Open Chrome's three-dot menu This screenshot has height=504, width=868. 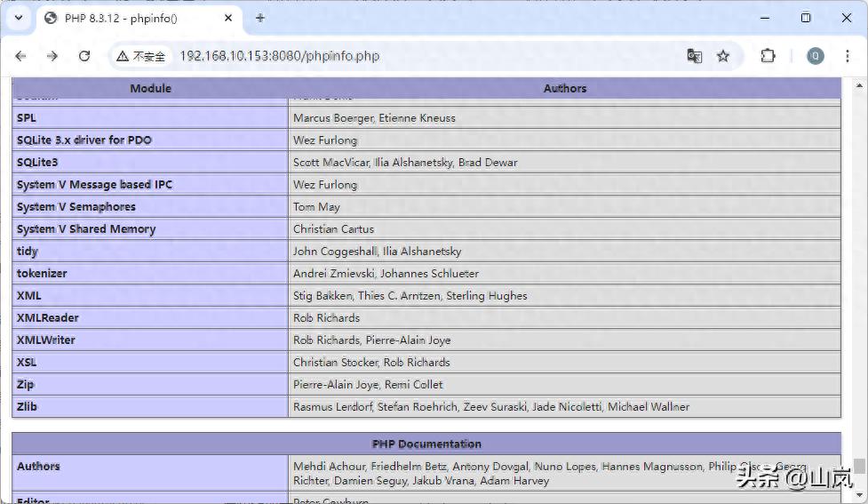pos(847,56)
